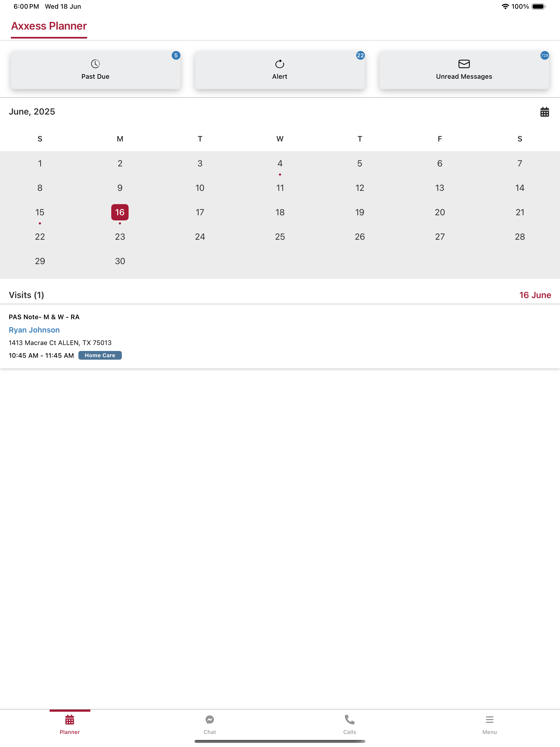This screenshot has height=747, width=560.
Task: Click the 16 June date label
Action: pyautogui.click(x=535, y=295)
